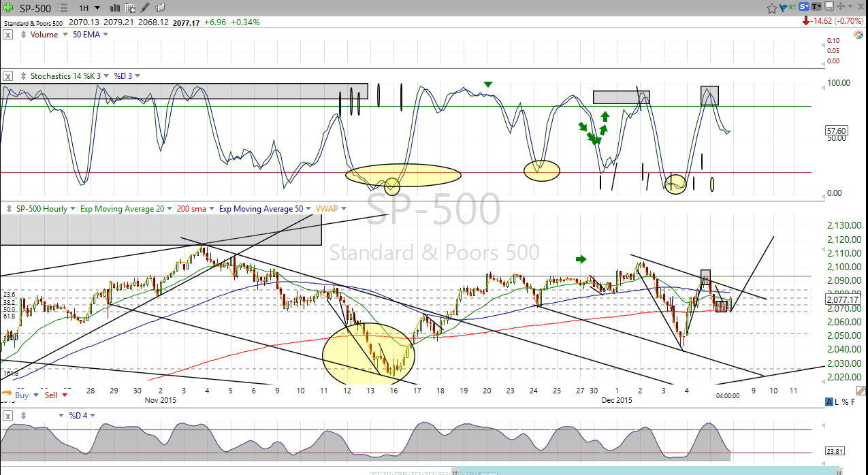Viewport: 868px width, 475px height.
Task: Close the Volume pane with its X box
Action: coord(8,35)
